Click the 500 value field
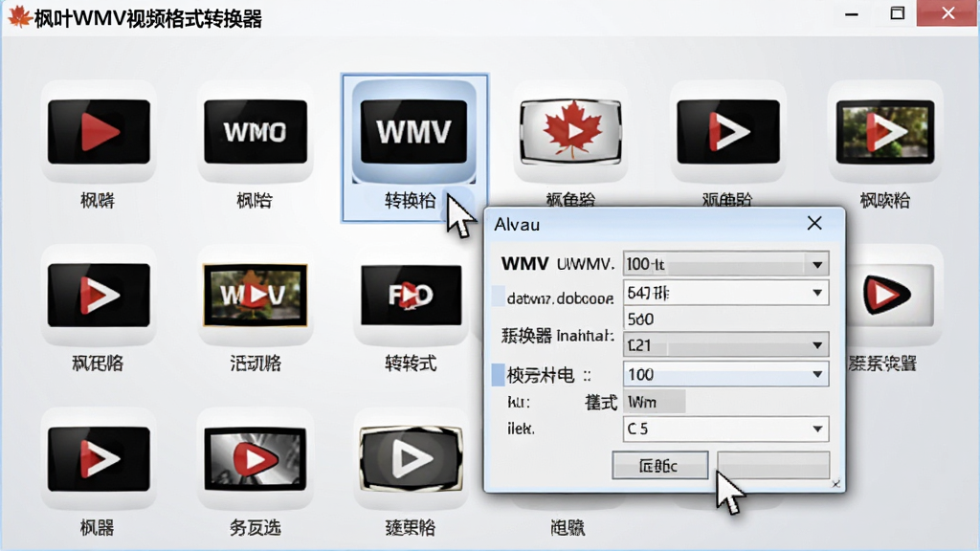The width and height of the screenshot is (980, 551). click(725, 320)
